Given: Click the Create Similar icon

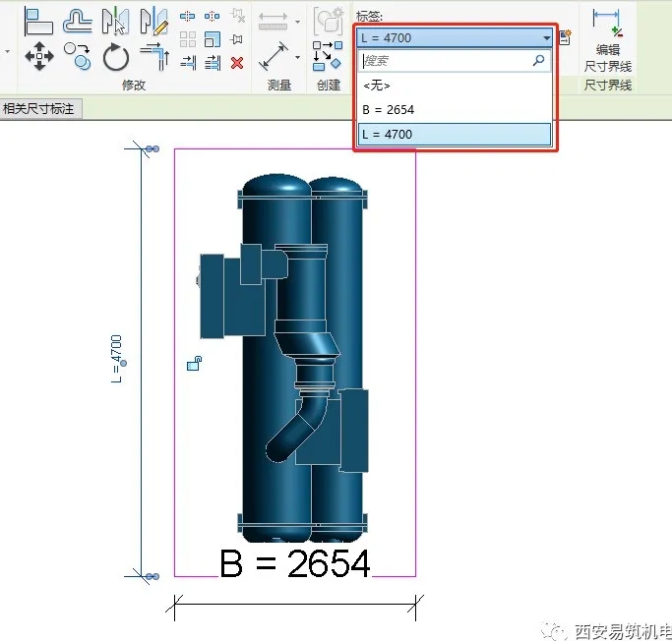Looking at the screenshot, I should click(328, 56).
